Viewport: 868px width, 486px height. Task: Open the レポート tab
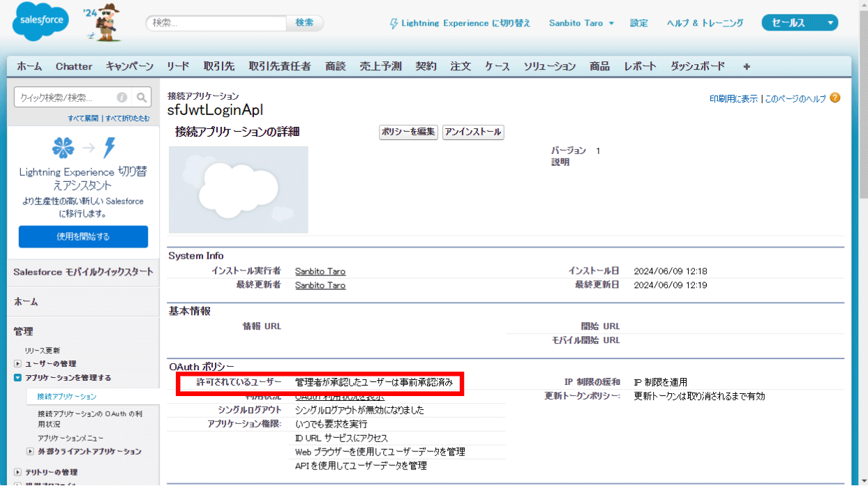coord(641,66)
